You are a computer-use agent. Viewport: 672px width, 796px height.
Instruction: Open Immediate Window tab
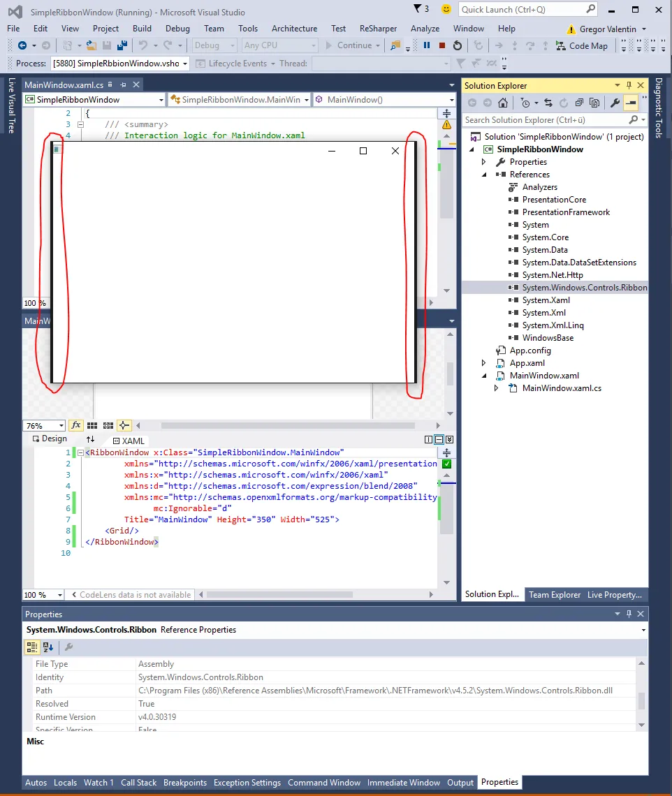click(403, 782)
